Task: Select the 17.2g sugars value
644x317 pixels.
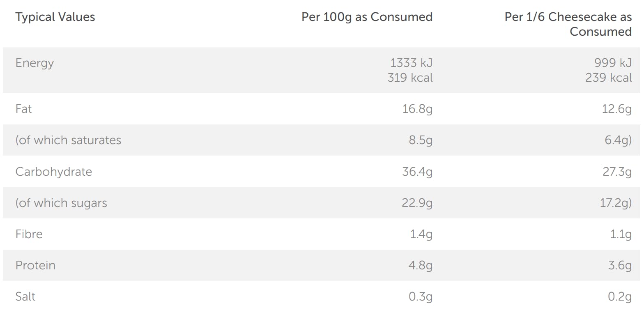Action: pos(616,203)
